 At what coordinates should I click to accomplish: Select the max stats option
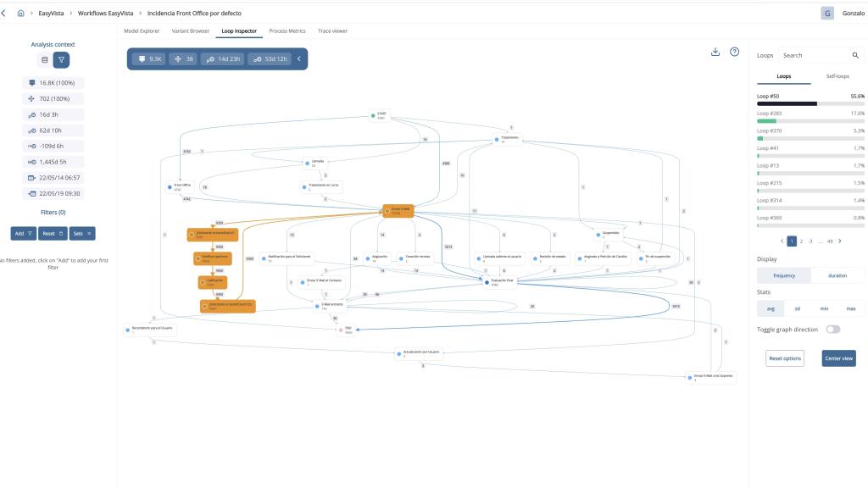851,308
